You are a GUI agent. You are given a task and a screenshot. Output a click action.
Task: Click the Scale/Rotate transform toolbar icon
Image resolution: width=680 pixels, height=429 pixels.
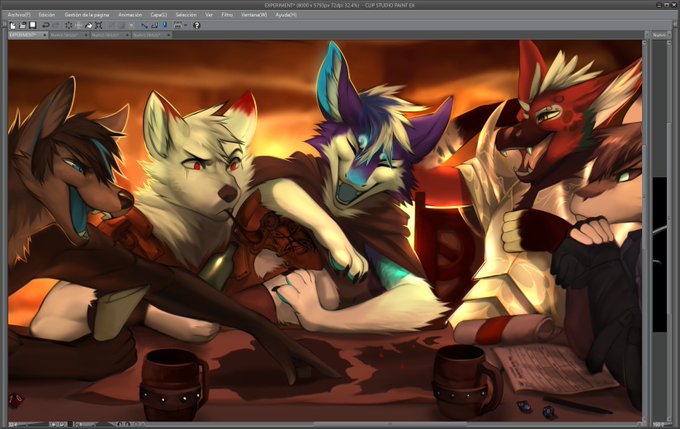[99, 26]
